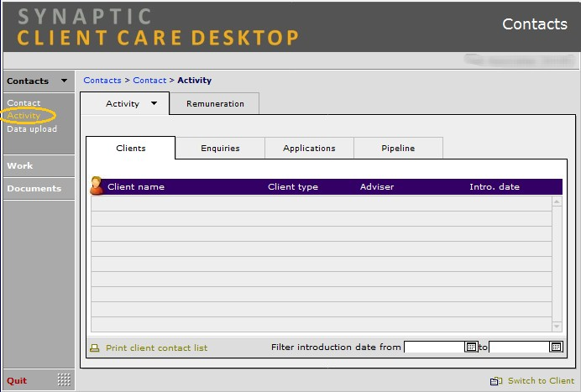The height and width of the screenshot is (392, 581).
Task: Open the Activity tab dropdown arrow
Action: pos(154,103)
